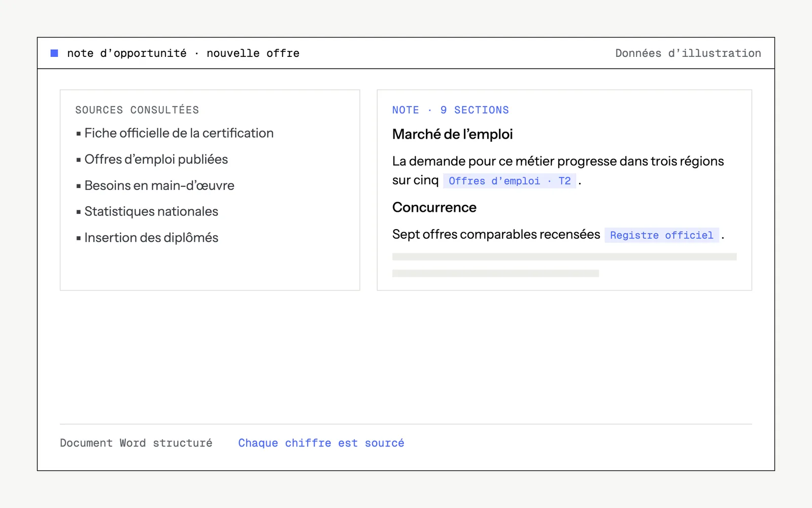The image size is (812, 508).
Task: Click the 'SOURCES CONSULTÉES' heading
Action: pyautogui.click(x=137, y=110)
